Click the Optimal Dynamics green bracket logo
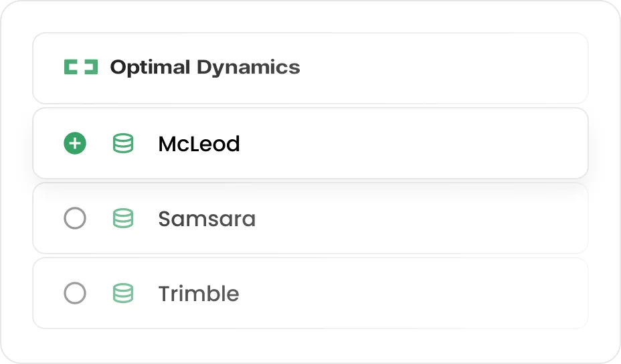 point(81,67)
